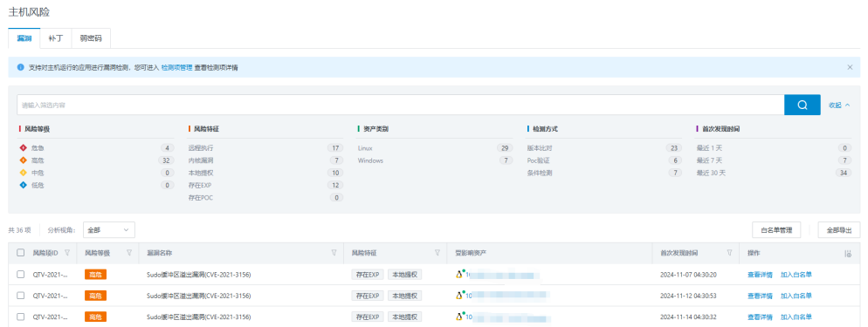Open 查看详情 for the 2024-11-12 row
The height and width of the screenshot is (327, 868).
[760, 296]
